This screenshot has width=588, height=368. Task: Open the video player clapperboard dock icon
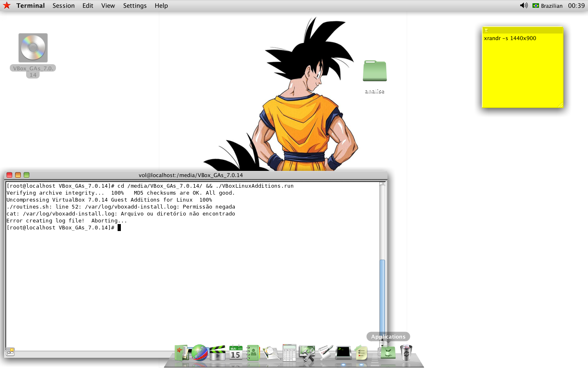(x=218, y=352)
